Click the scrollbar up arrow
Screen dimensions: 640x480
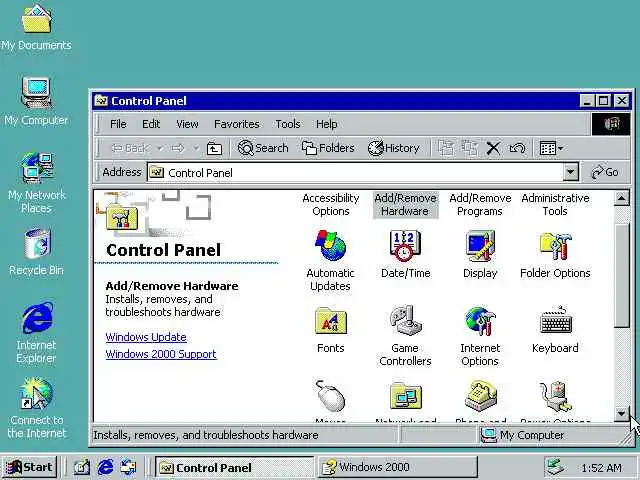(x=621, y=199)
